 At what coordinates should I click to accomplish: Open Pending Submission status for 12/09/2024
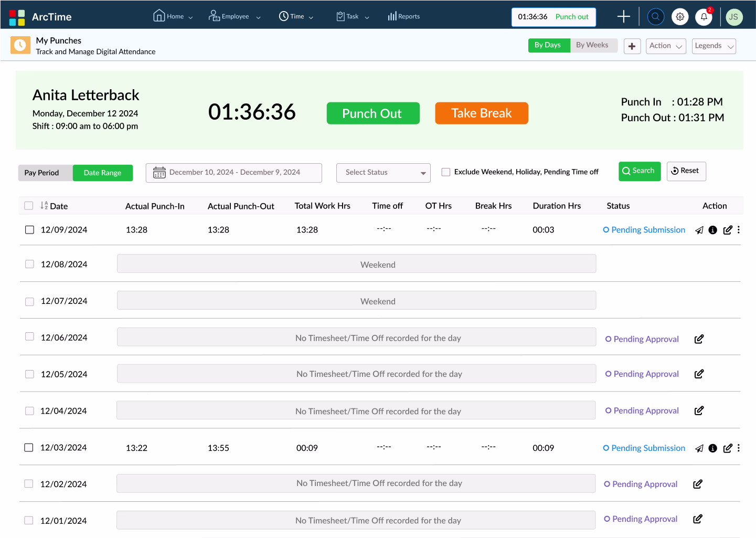coord(644,230)
